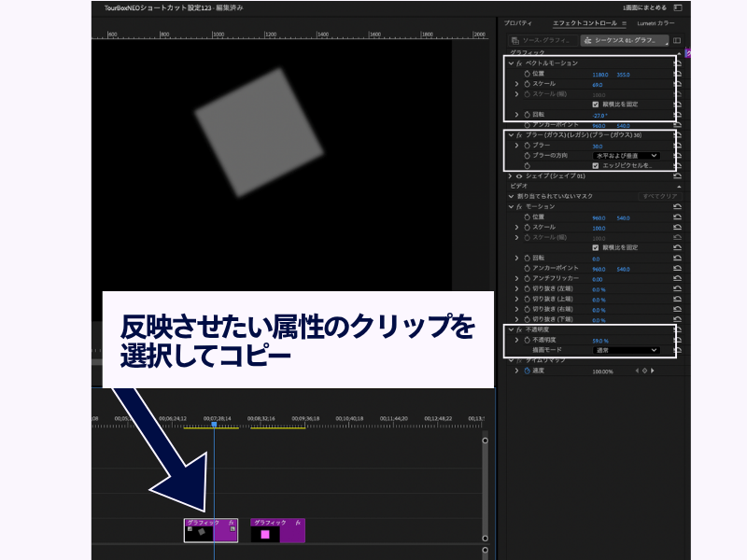The height and width of the screenshot is (560, 747).
Task: Reset the 不透明度 value with its reset arrow
Action: (676, 341)
